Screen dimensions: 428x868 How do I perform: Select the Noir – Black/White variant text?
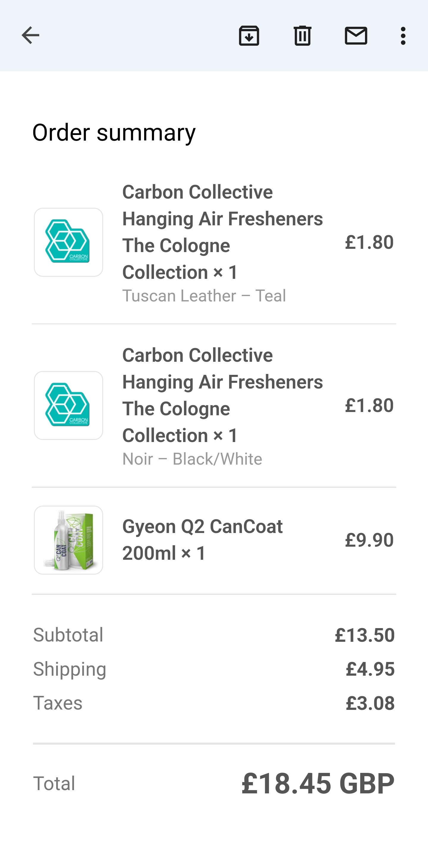(x=192, y=459)
